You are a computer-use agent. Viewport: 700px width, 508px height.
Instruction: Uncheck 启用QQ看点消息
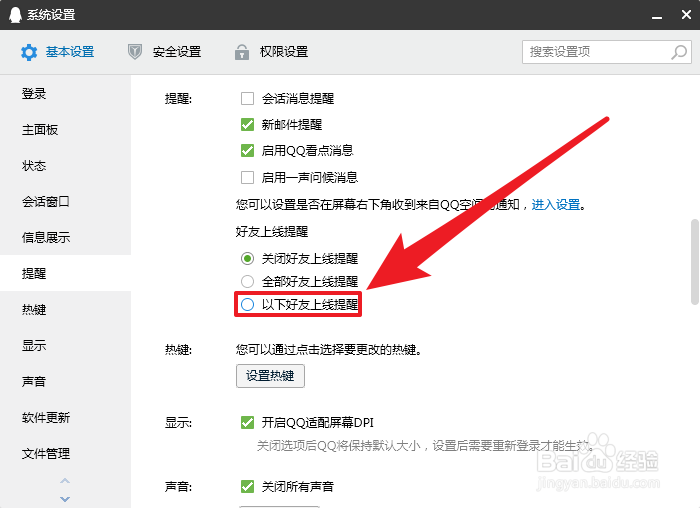(x=247, y=150)
